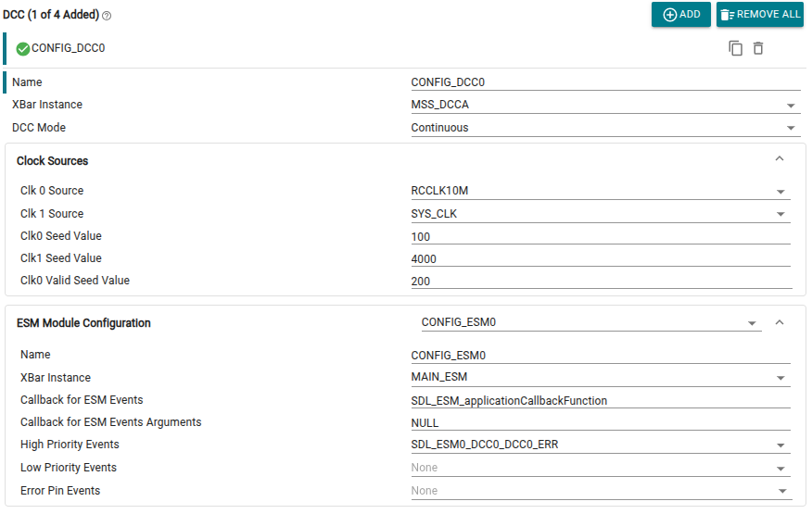Open the DCC Mode Continuous dropdown
Viewport: 812px width, 514px height.
[x=605, y=128]
